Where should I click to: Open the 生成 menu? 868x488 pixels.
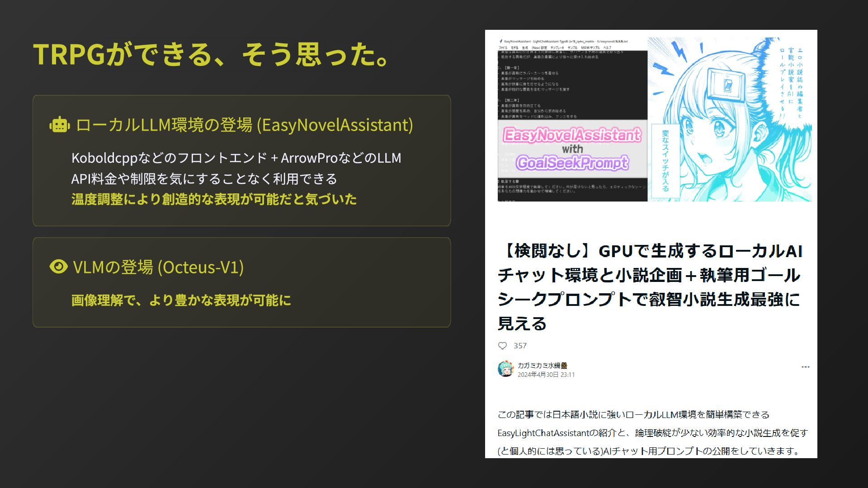tap(525, 48)
